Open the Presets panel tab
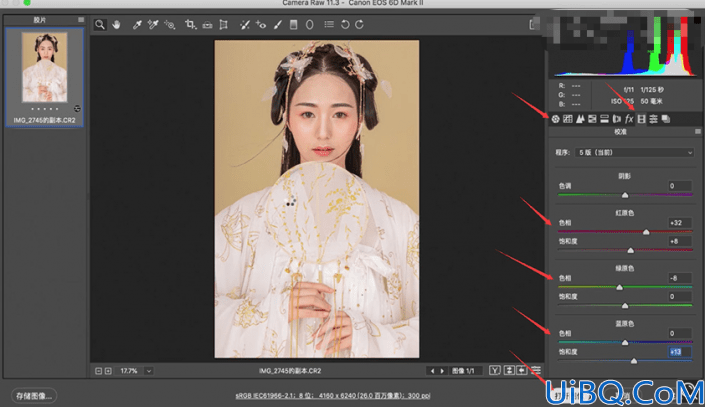Viewport: 705px width, 407px height. 654,119
